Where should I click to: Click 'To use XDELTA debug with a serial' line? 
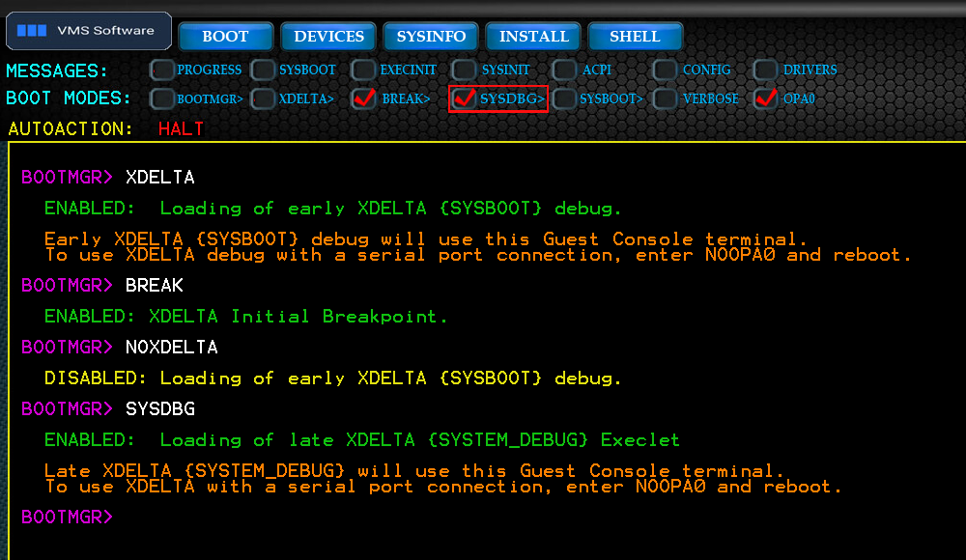pos(478,255)
